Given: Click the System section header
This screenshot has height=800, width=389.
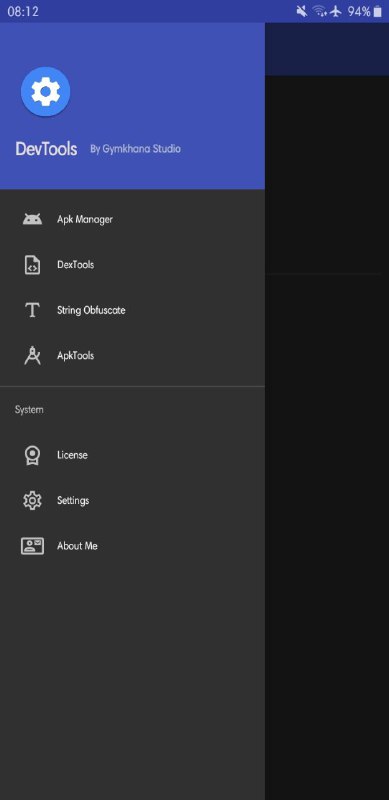Looking at the screenshot, I should click(x=29, y=410).
